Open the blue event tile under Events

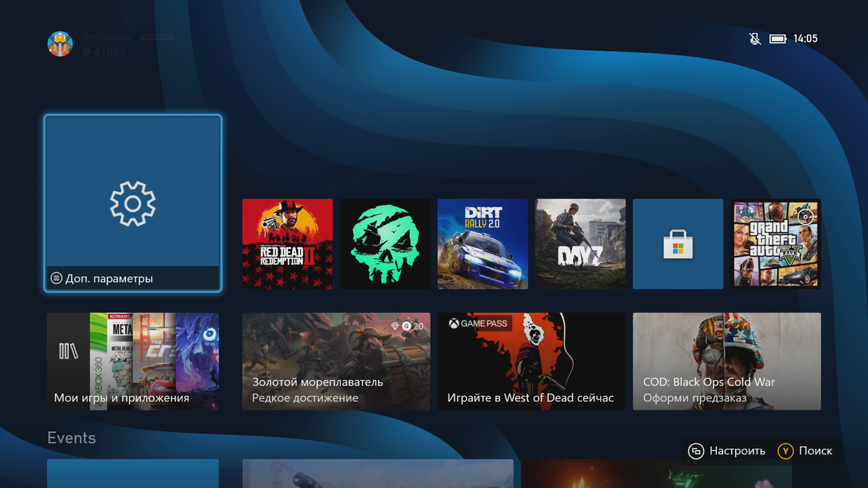click(x=133, y=474)
